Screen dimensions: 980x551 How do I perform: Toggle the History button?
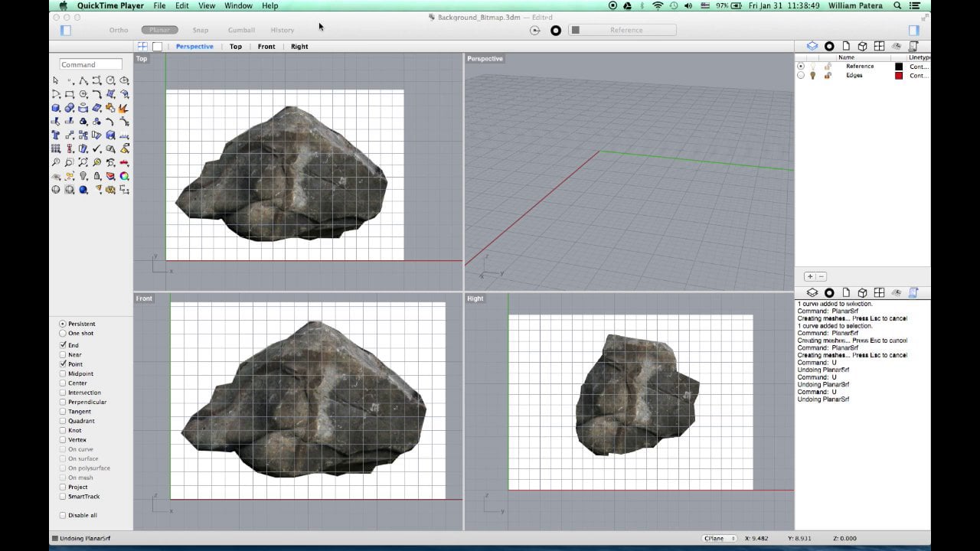282,30
